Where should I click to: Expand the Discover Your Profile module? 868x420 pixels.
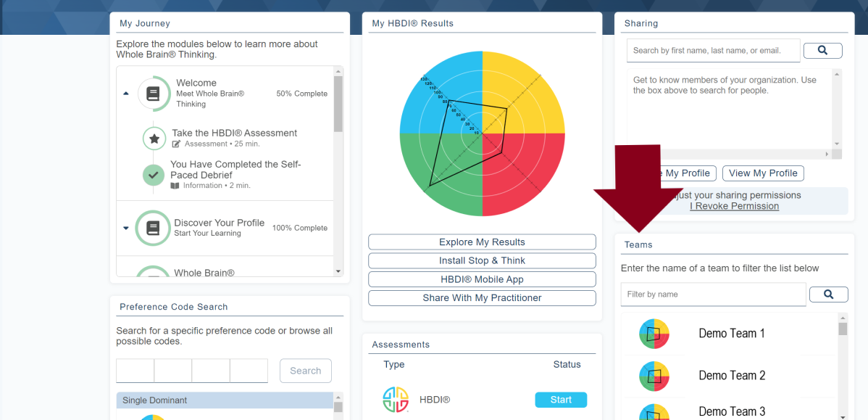click(126, 228)
